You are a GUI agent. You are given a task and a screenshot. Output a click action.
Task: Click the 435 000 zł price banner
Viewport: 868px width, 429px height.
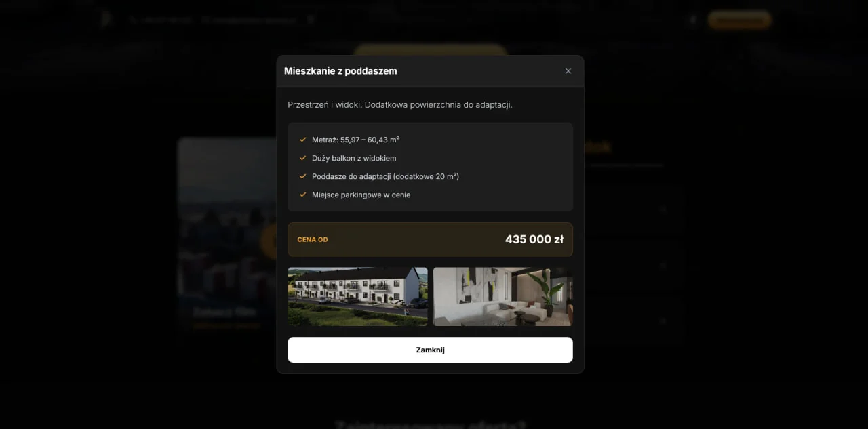point(430,239)
